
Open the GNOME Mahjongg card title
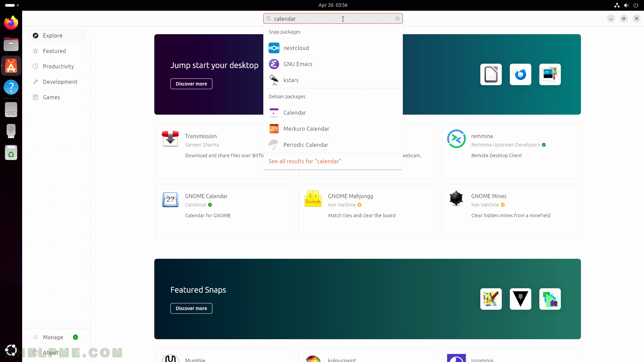[351, 196]
